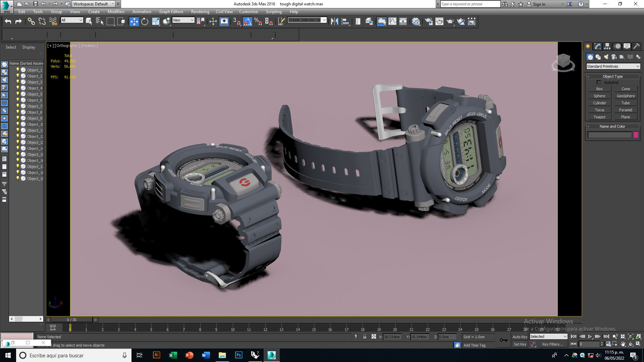Screen dimensions: 644x362
Task: Click Render in the Cloud icon
Action: point(461,22)
